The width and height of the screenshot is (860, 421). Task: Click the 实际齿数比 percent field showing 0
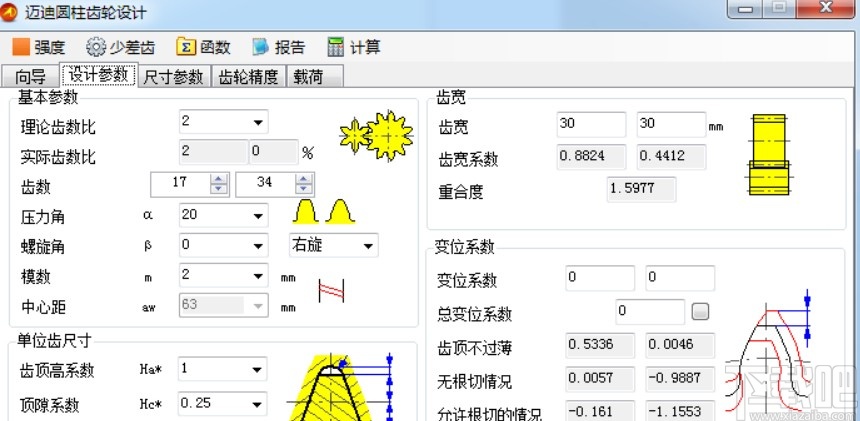(x=274, y=152)
